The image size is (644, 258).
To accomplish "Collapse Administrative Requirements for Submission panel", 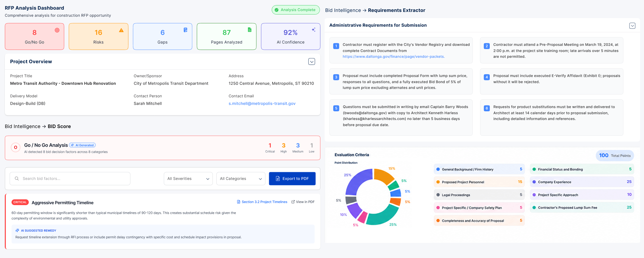I will (x=632, y=25).
